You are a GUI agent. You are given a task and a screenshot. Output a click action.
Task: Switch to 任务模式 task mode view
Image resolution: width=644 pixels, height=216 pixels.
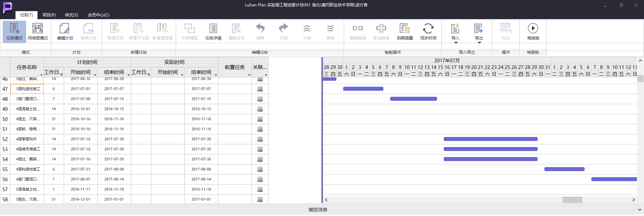14,32
